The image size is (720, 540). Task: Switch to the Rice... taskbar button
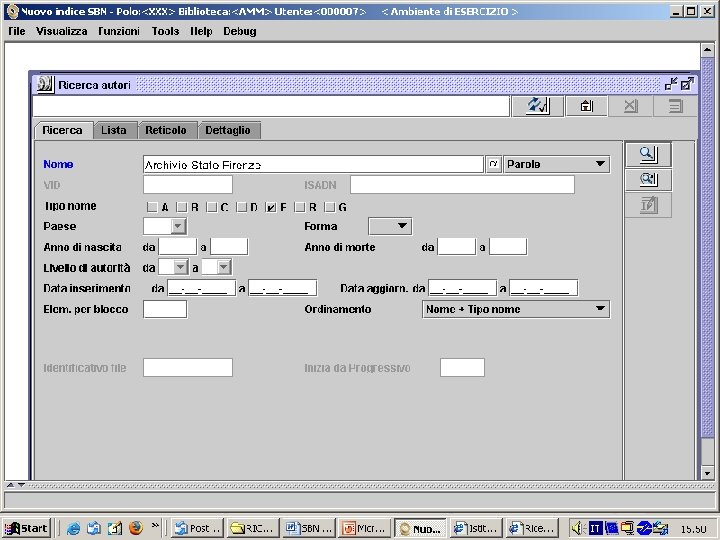click(x=531, y=529)
